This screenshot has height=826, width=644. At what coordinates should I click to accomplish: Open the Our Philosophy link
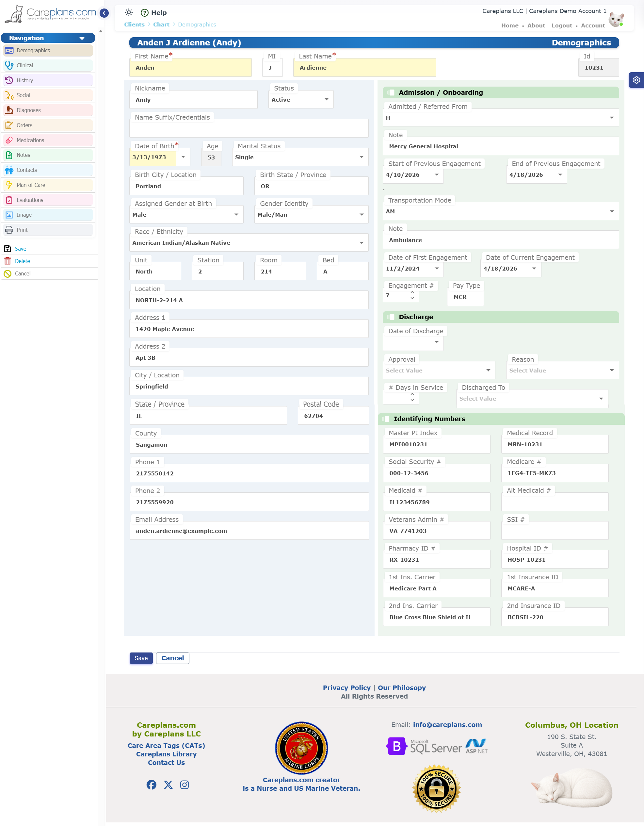click(402, 687)
